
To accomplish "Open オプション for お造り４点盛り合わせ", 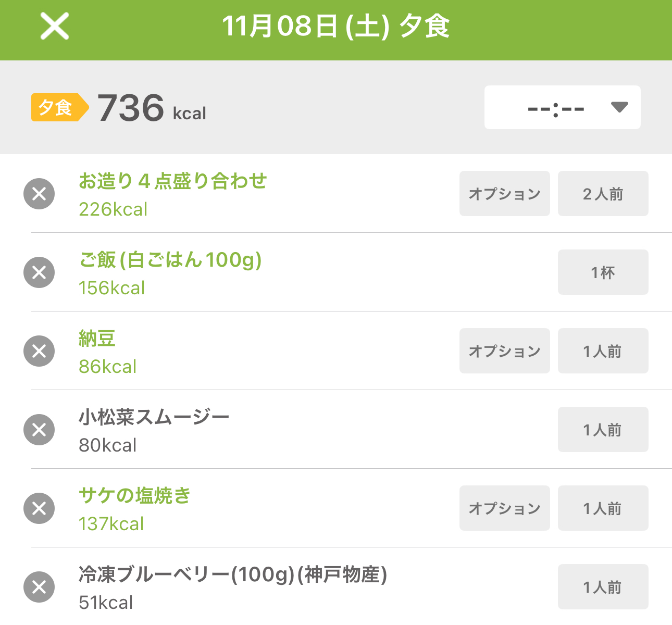I will [x=504, y=194].
